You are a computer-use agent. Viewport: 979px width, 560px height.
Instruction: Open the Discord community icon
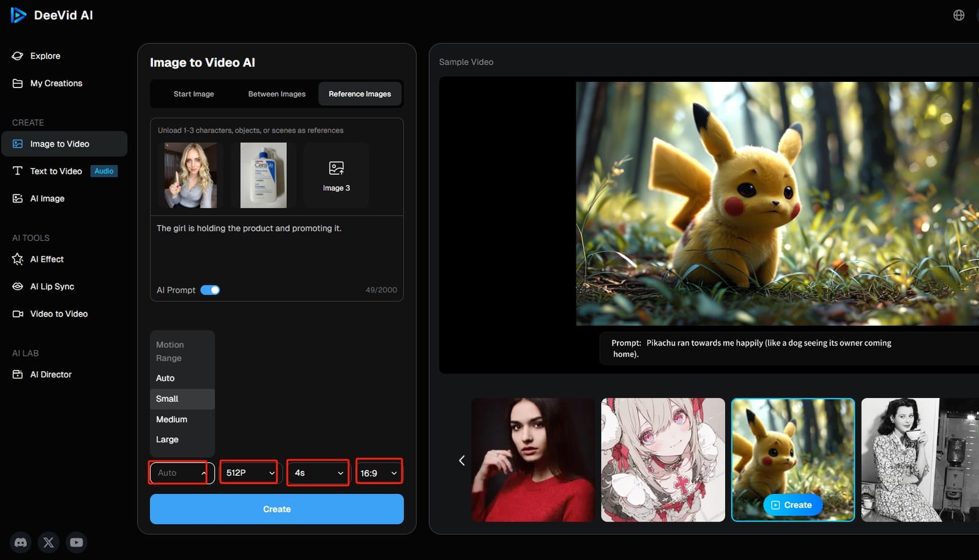pos(20,542)
